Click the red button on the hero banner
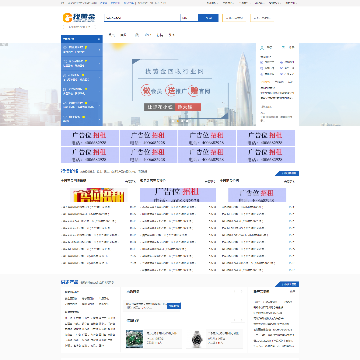The image size is (360, 360). [188, 107]
